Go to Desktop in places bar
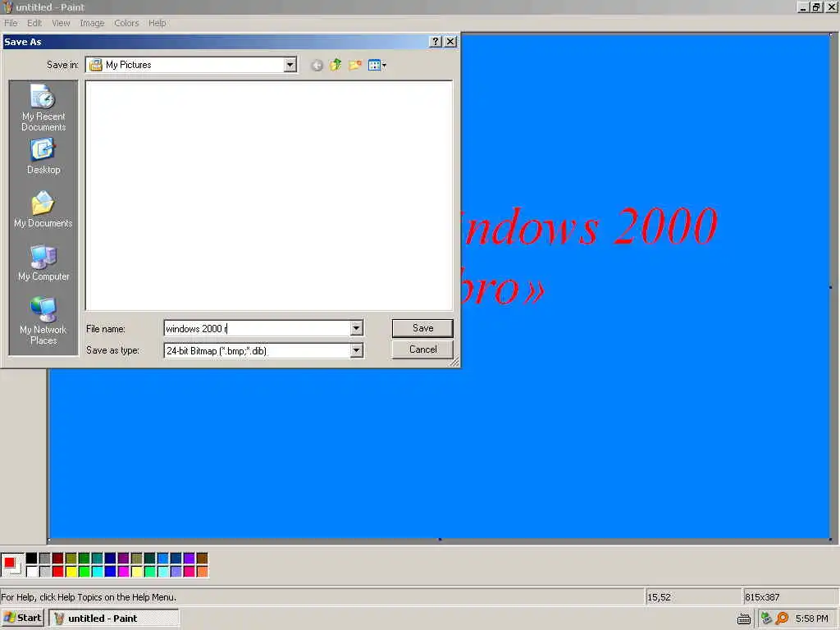The height and width of the screenshot is (630, 840). 43,157
